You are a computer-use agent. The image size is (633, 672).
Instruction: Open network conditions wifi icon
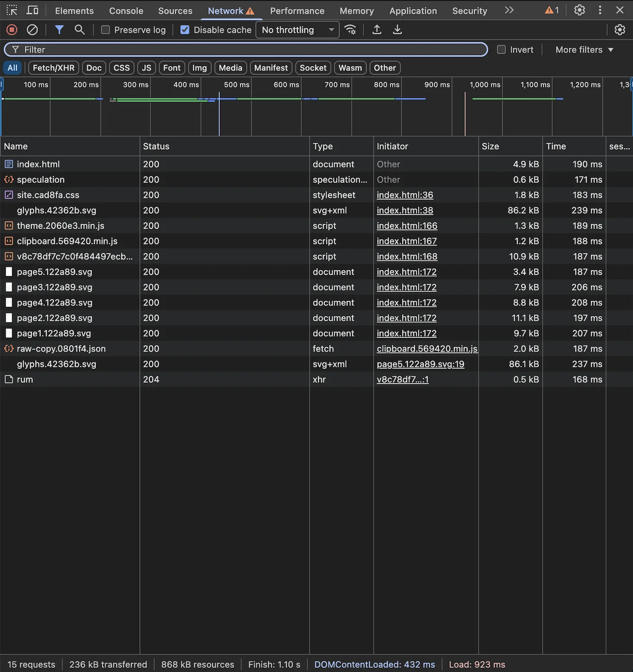[350, 30]
